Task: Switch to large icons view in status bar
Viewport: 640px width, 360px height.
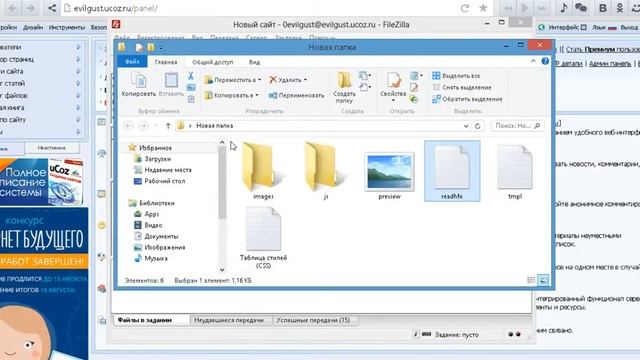Action: click(543, 280)
